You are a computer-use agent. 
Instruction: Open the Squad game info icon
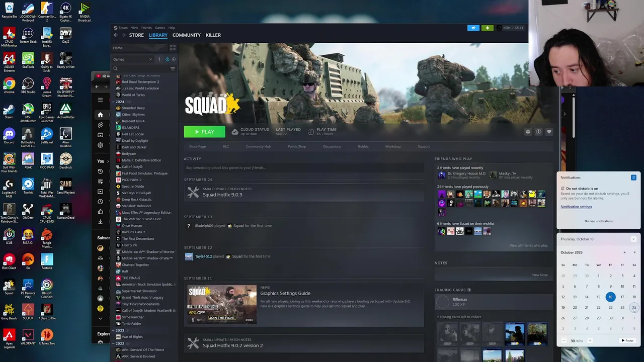[538, 132]
